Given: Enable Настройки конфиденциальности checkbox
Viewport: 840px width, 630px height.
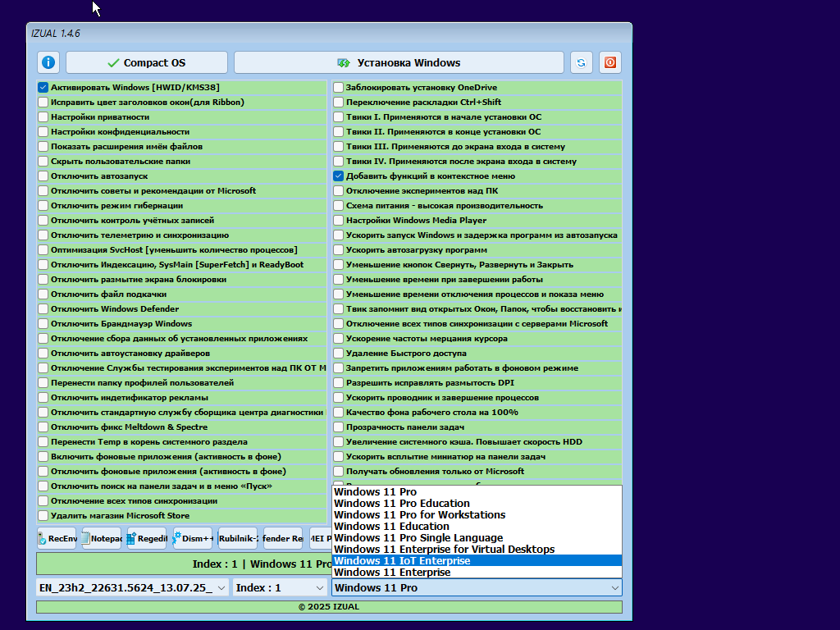Looking at the screenshot, I should pyautogui.click(x=43, y=132).
